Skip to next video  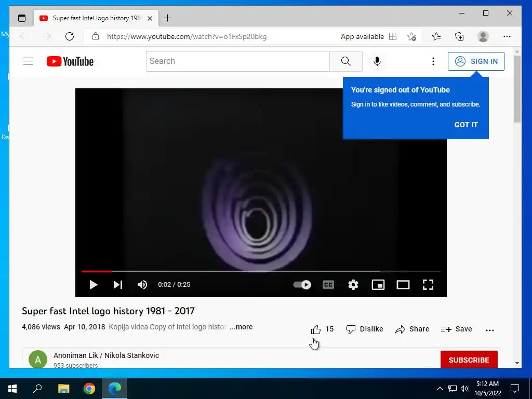(118, 285)
